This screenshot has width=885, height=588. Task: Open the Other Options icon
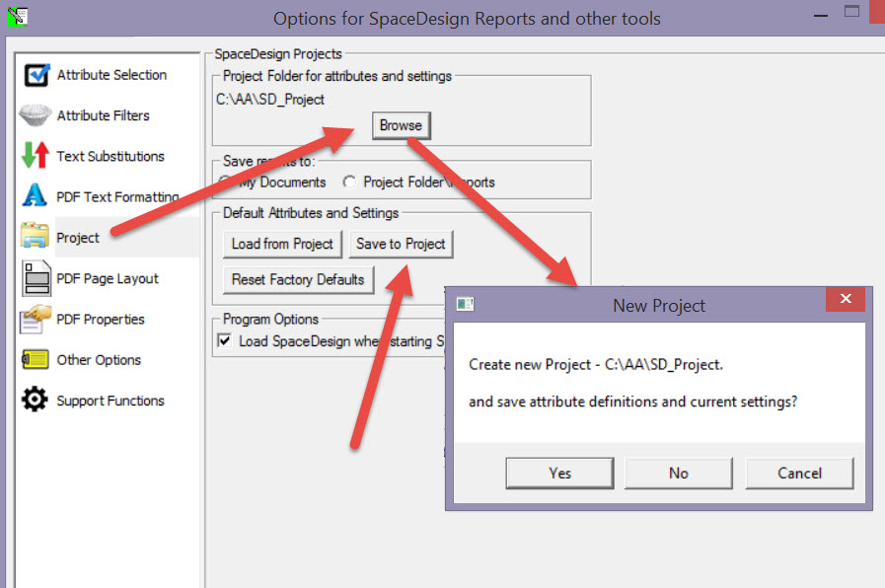click(x=36, y=359)
